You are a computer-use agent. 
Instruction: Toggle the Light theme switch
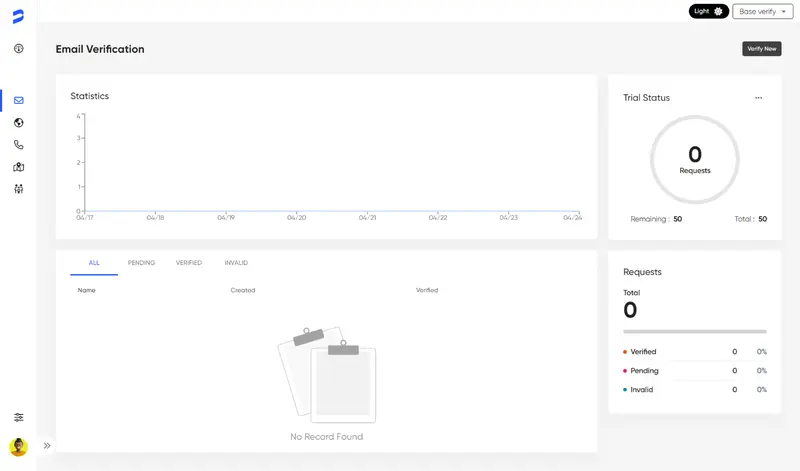[x=709, y=11]
